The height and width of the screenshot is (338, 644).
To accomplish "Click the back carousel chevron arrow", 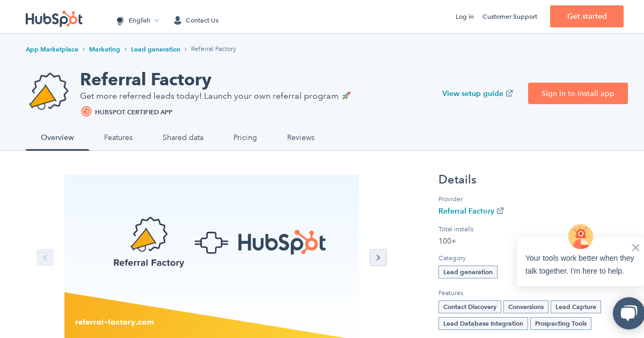I will (x=45, y=258).
